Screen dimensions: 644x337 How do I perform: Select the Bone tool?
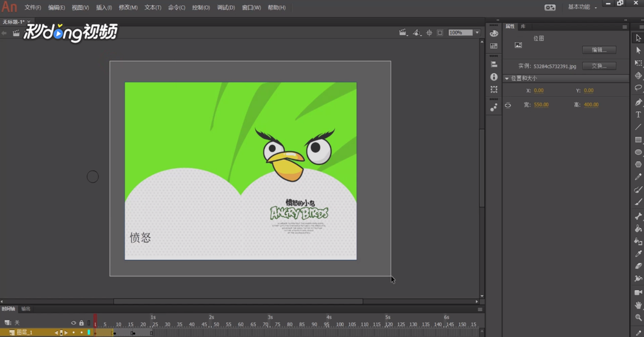(x=638, y=216)
